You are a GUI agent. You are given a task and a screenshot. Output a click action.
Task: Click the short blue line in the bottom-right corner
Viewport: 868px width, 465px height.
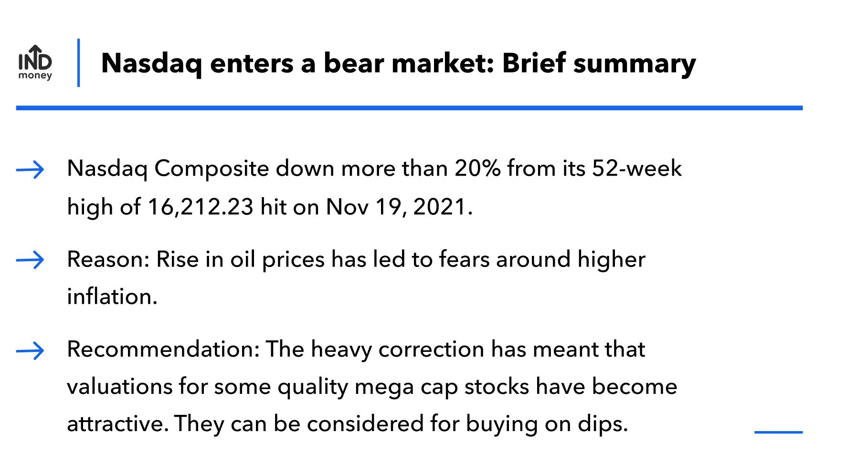[x=779, y=432]
